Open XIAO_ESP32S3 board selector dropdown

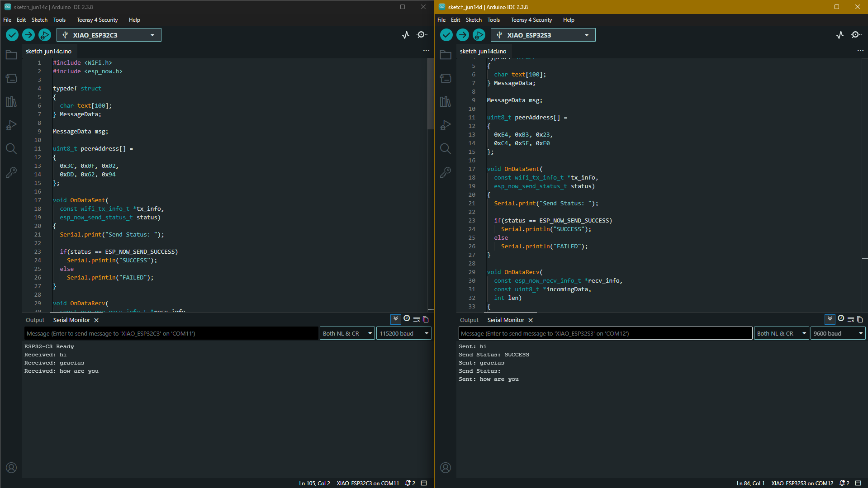pos(543,35)
